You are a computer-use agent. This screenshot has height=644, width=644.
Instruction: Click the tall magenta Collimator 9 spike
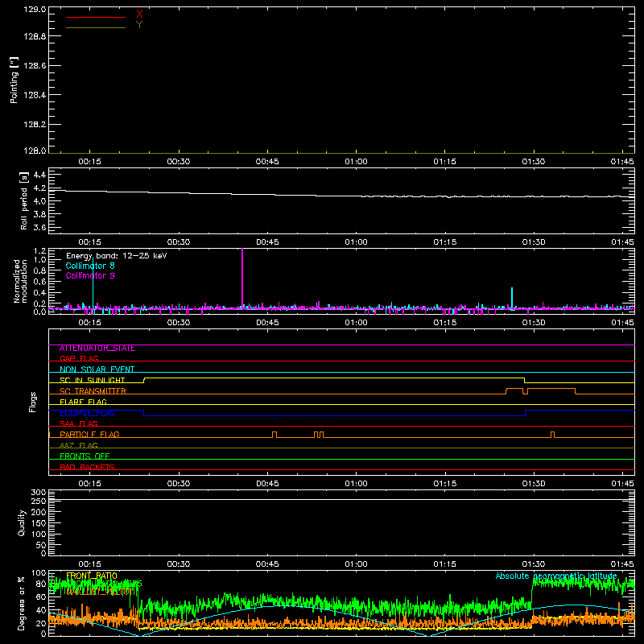[242, 277]
